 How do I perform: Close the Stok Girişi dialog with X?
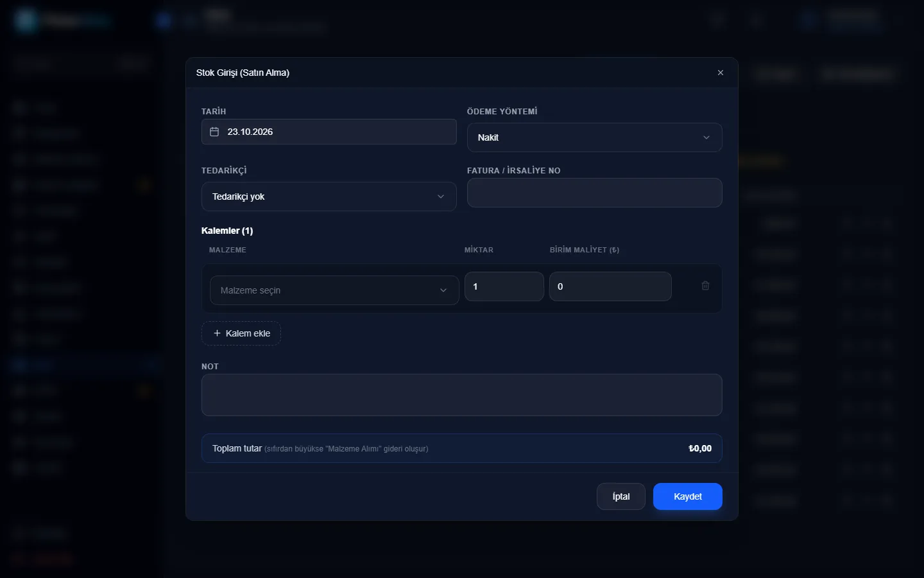(x=720, y=73)
